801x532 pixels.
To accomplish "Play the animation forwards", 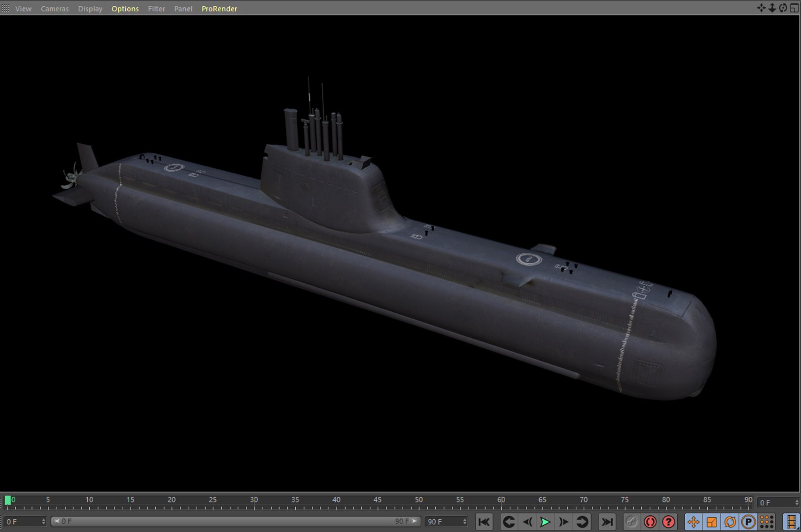I will tap(545, 522).
